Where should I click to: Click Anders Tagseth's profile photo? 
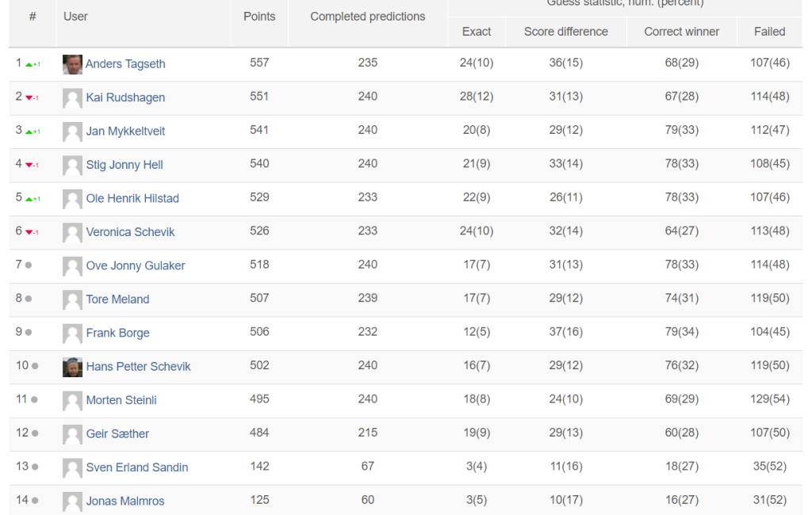tap(72, 64)
